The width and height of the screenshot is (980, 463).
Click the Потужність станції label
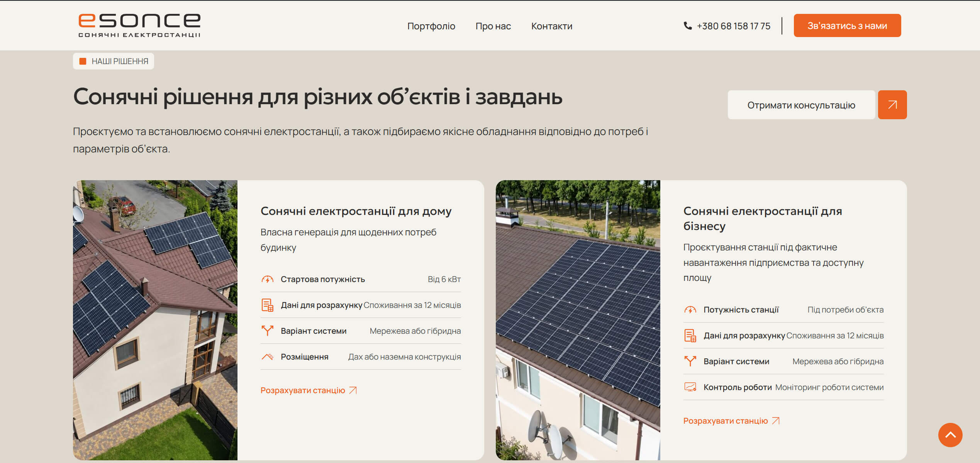(741, 309)
